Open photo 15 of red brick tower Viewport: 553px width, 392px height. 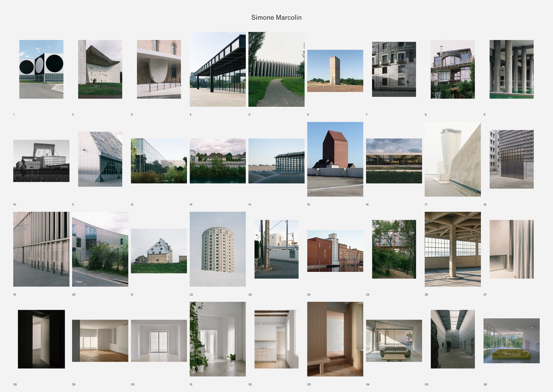click(x=335, y=159)
